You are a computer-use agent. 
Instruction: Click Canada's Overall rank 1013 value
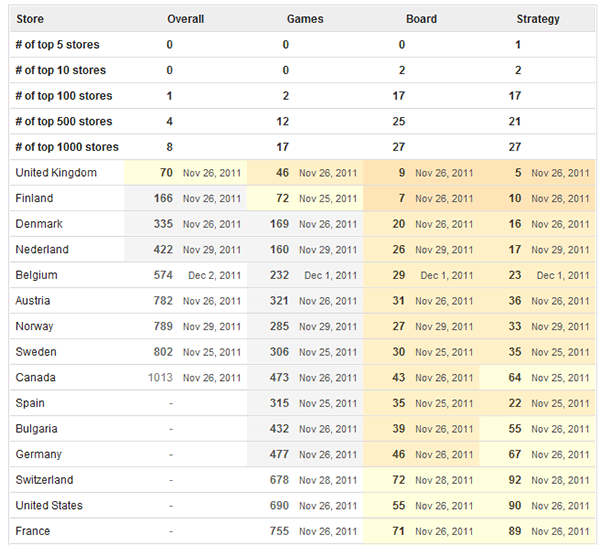tap(159, 378)
